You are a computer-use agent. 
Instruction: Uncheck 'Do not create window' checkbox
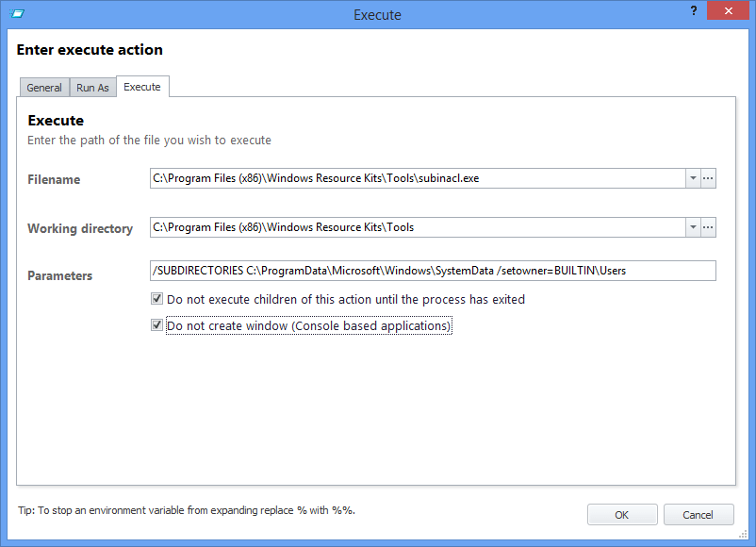tap(156, 325)
